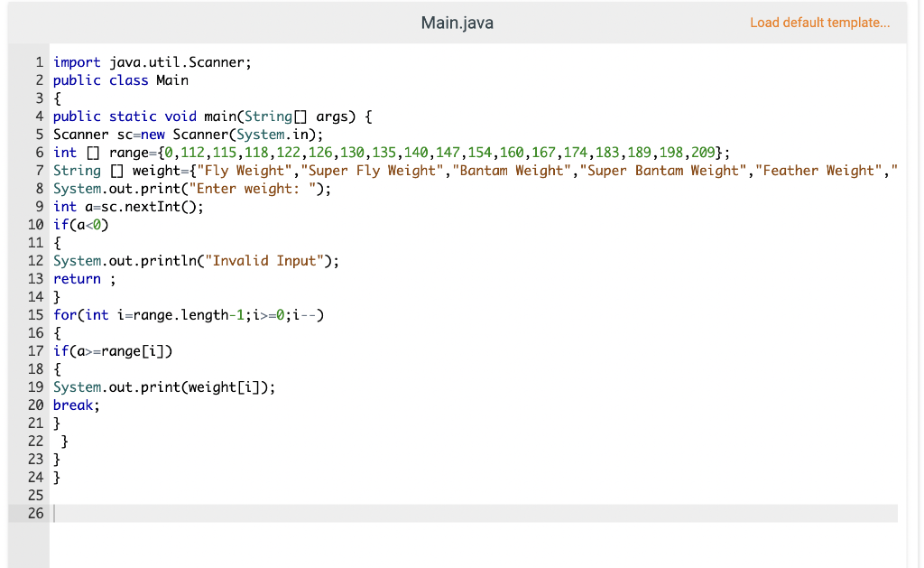Viewport: 924px width, 568px height.
Task: Select line number 1 in the gutter
Action: [x=39, y=61]
